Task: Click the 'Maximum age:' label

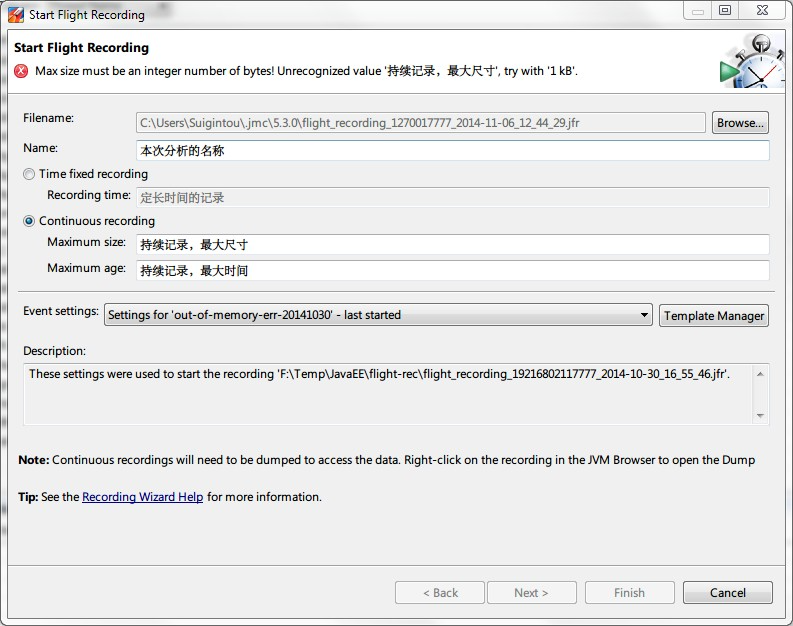Action: point(86,268)
